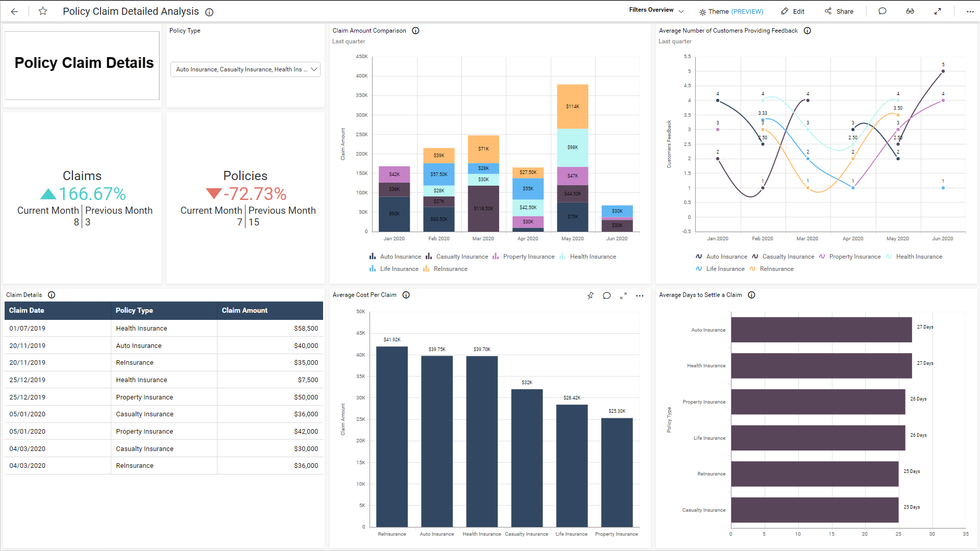The height and width of the screenshot is (551, 980).
Task: Open the top-right ellipsis options menu
Action: (970, 11)
